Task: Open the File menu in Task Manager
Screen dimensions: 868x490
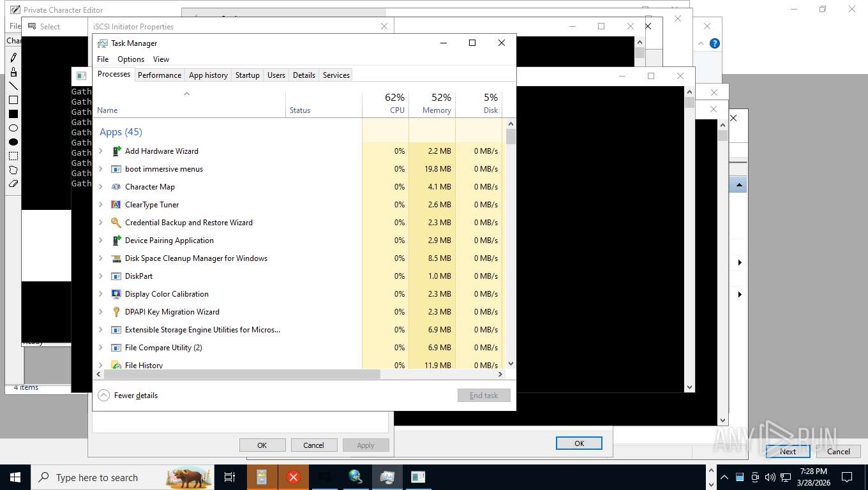Action: coord(103,59)
